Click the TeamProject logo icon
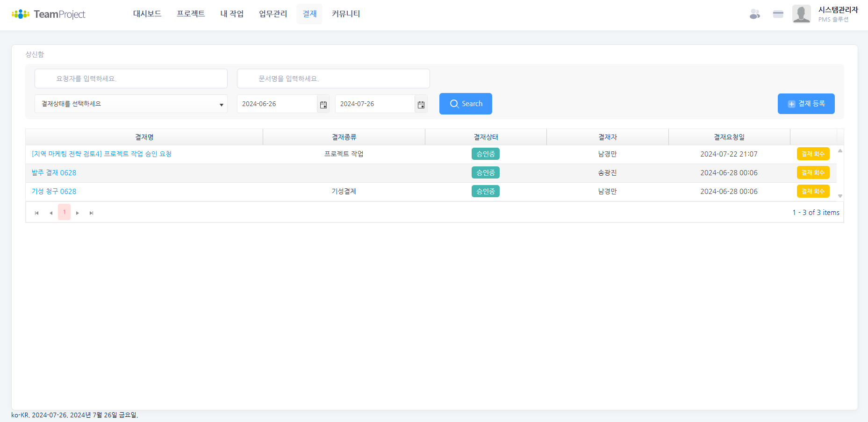Image resolution: width=868 pixels, height=422 pixels. [21, 14]
